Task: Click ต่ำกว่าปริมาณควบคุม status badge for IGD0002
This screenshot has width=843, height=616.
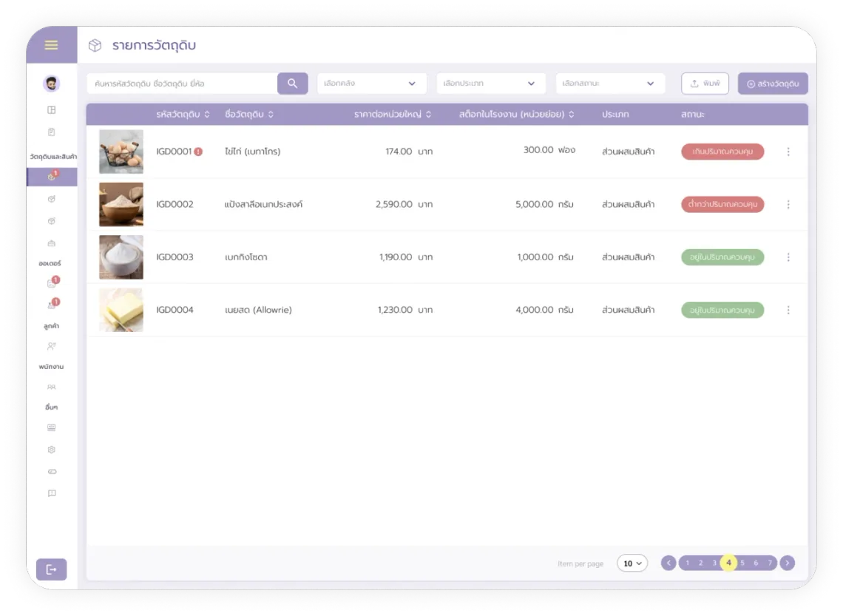Action: click(722, 204)
